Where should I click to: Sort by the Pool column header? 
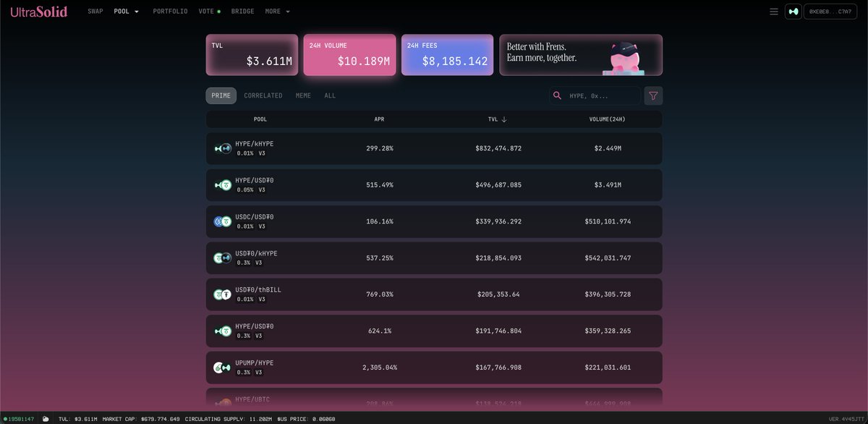[260, 119]
